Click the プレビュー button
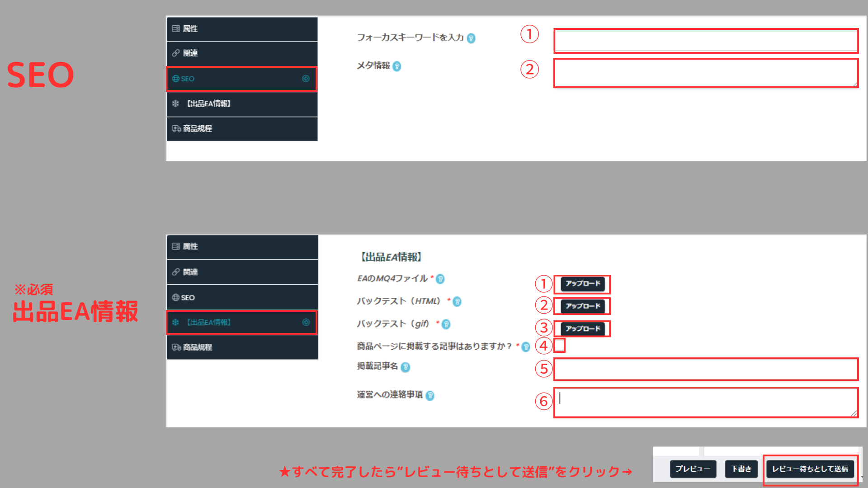Viewport: 868px width, 488px height. (x=693, y=469)
